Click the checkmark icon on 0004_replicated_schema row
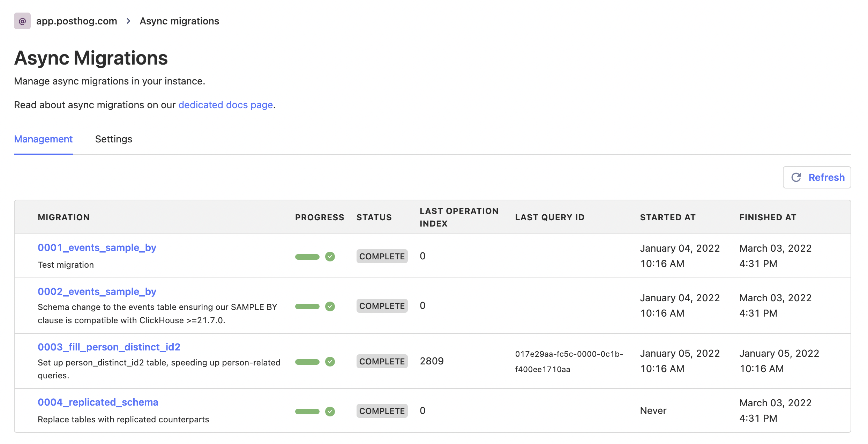 (329, 411)
